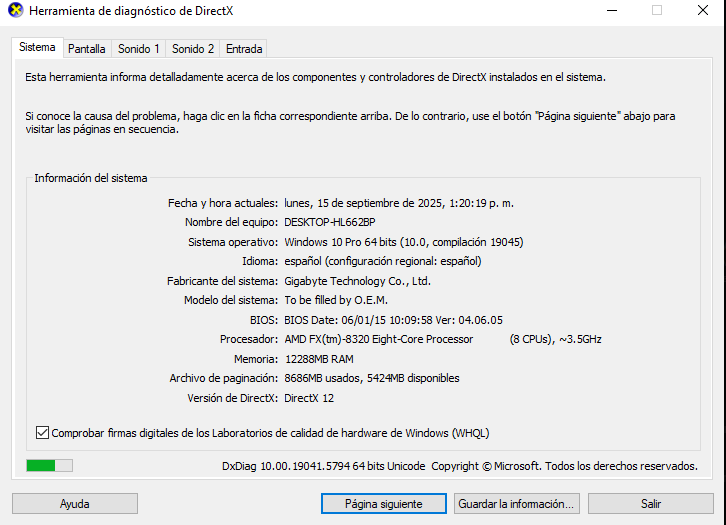Select the Sistema tab

(38, 48)
